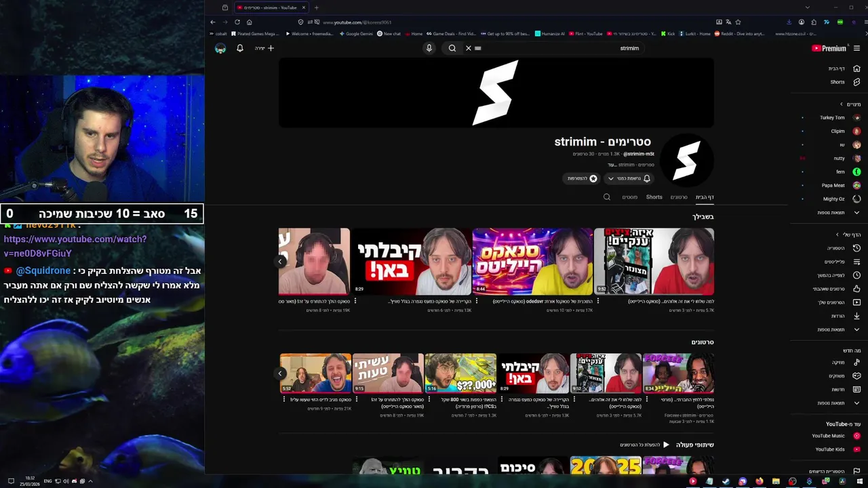This screenshot has height=488, width=868.
Task: Open a new browser tab with plus
Action: click(316, 7)
